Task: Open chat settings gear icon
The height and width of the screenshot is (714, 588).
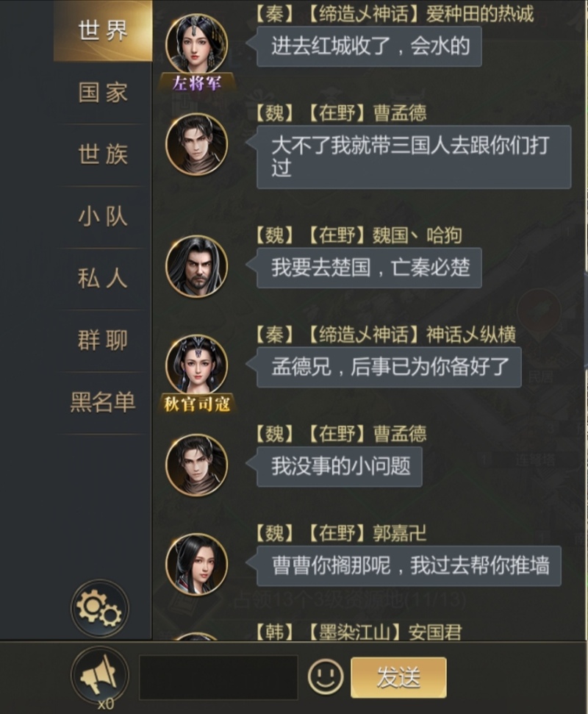Action: [100, 609]
